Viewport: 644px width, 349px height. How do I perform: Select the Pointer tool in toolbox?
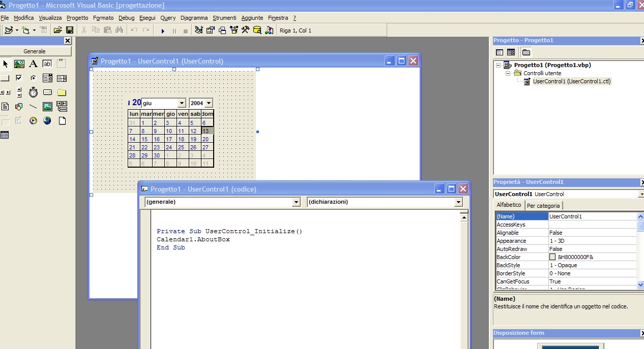click(x=5, y=64)
